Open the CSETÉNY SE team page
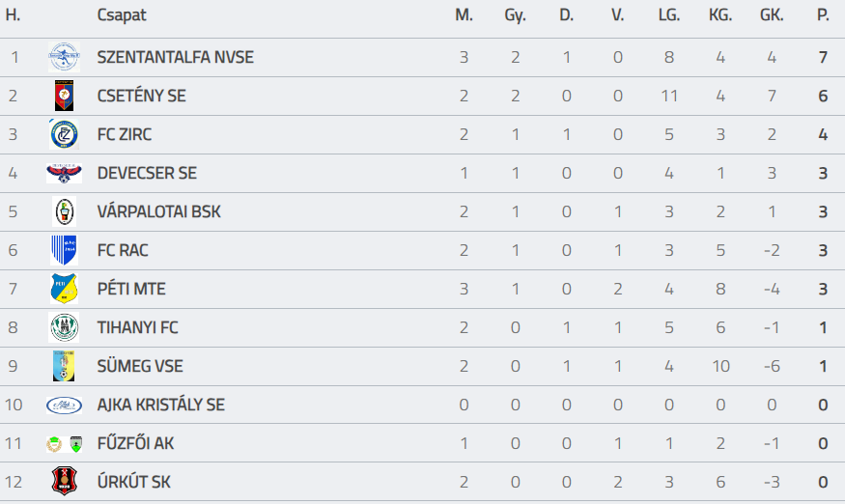 [x=142, y=96]
